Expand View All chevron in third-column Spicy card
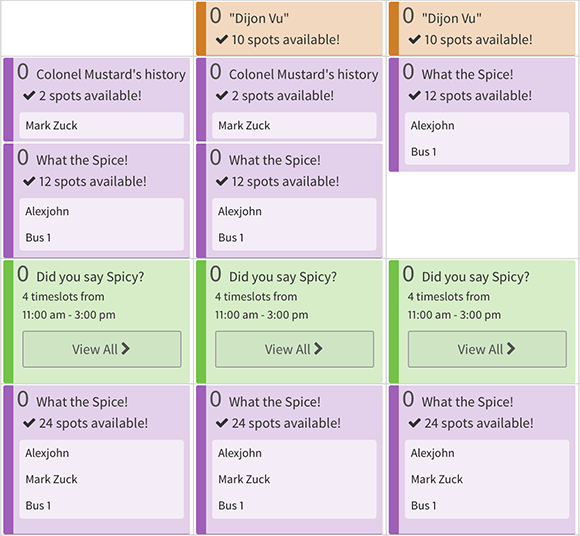Viewport: 580px width, 536px height. [511, 348]
